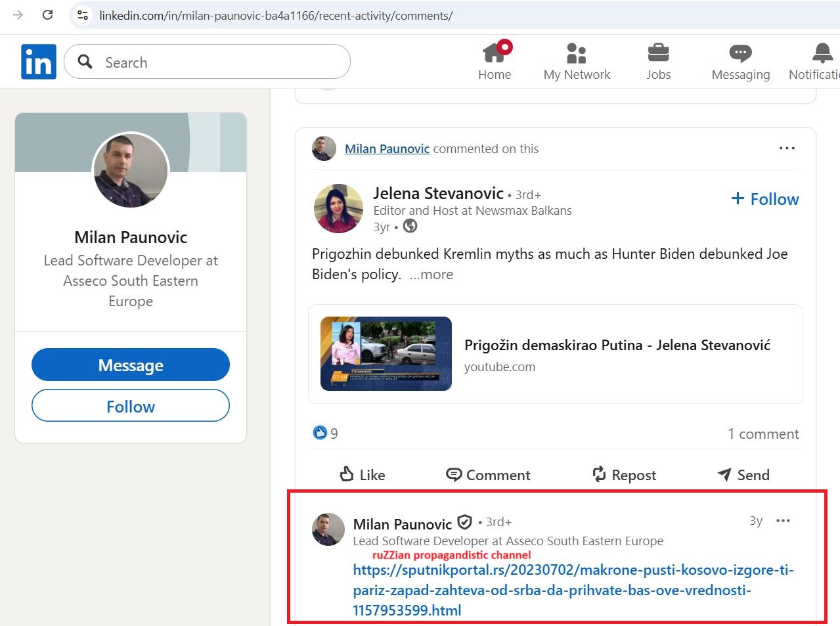Open the 1 comment link
The height and width of the screenshot is (626, 840).
tap(763, 434)
